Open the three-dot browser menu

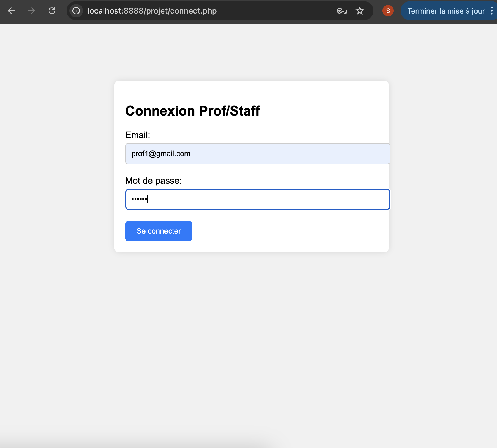pos(492,11)
